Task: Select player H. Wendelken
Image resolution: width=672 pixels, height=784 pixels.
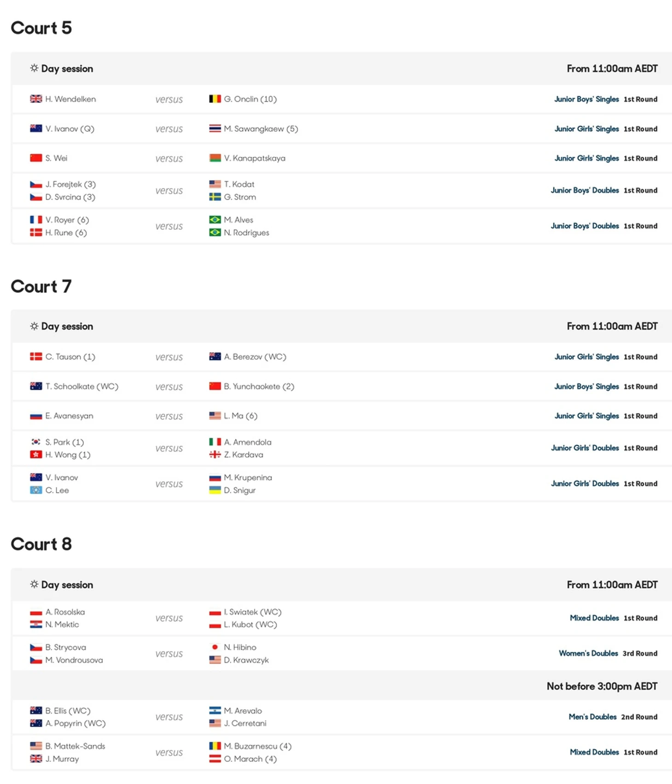Action: [70, 99]
